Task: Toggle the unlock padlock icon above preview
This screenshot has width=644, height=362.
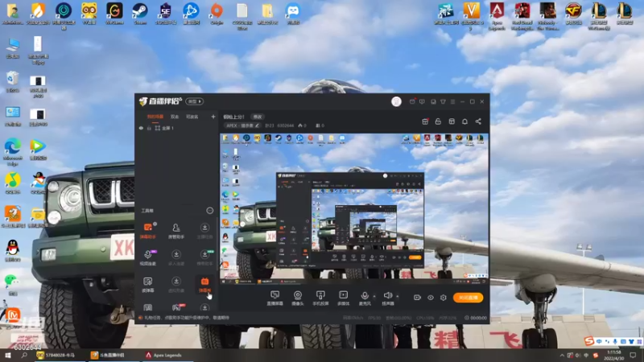Action: click(438, 121)
